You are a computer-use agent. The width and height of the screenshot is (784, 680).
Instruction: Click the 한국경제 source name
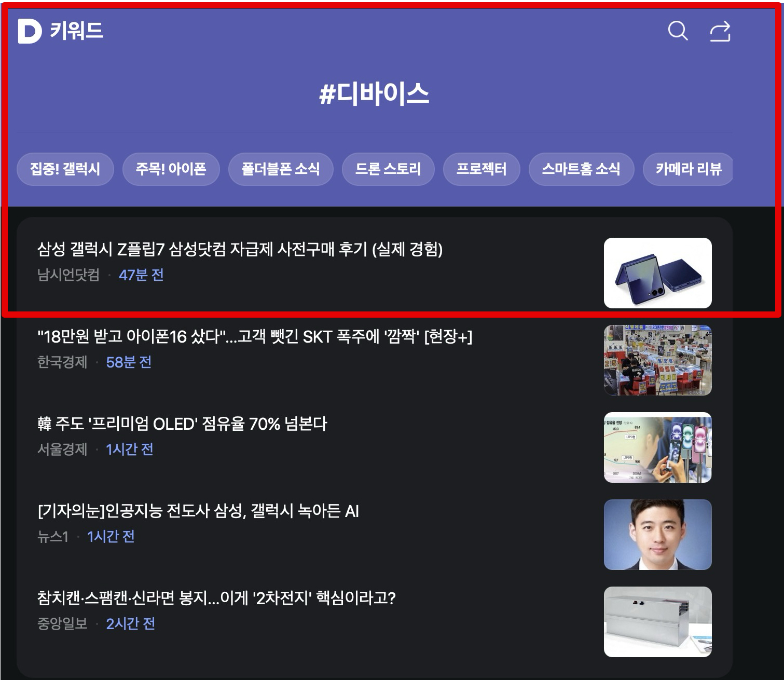[62, 362]
